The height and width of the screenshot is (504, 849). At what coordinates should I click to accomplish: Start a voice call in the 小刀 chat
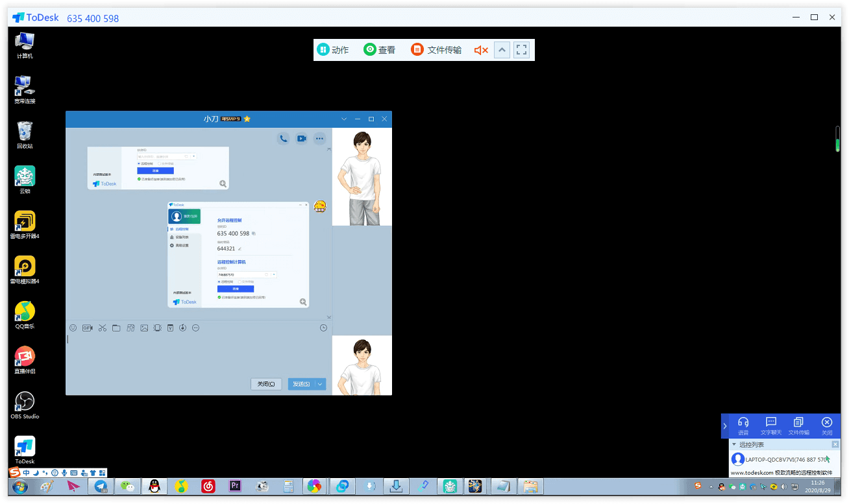(x=283, y=138)
